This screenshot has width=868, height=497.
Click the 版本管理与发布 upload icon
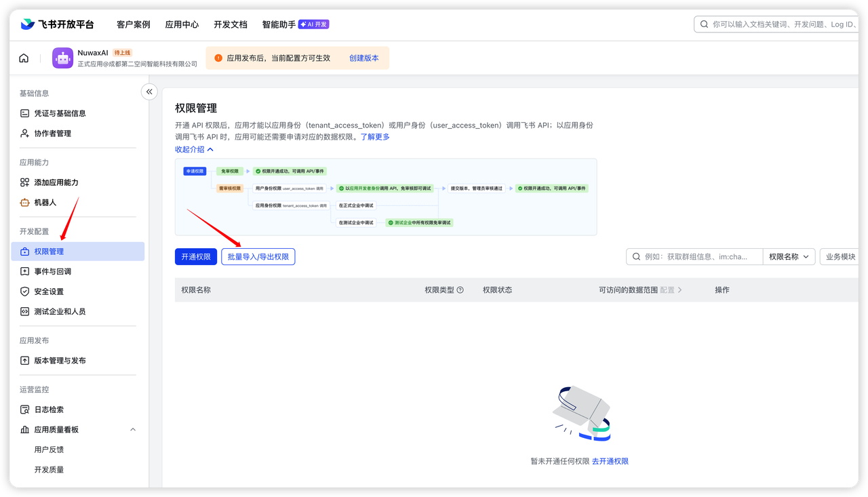tap(25, 361)
